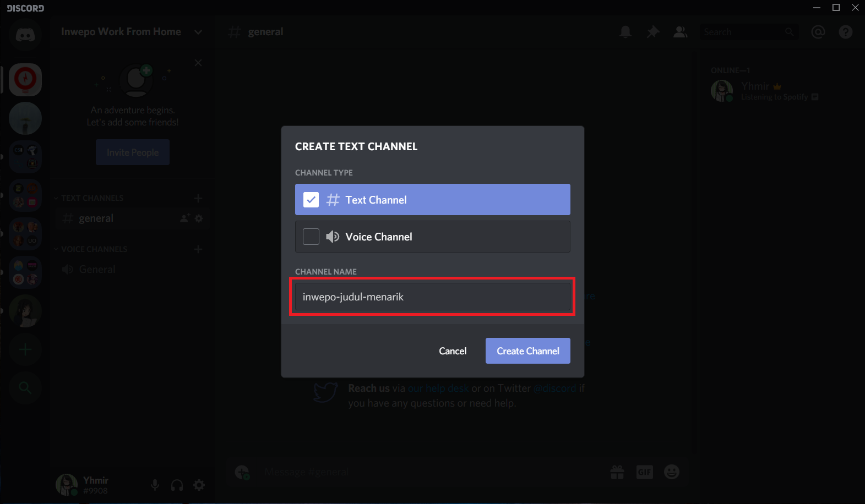
Task: Click the nitro gift icon
Action: click(x=617, y=472)
